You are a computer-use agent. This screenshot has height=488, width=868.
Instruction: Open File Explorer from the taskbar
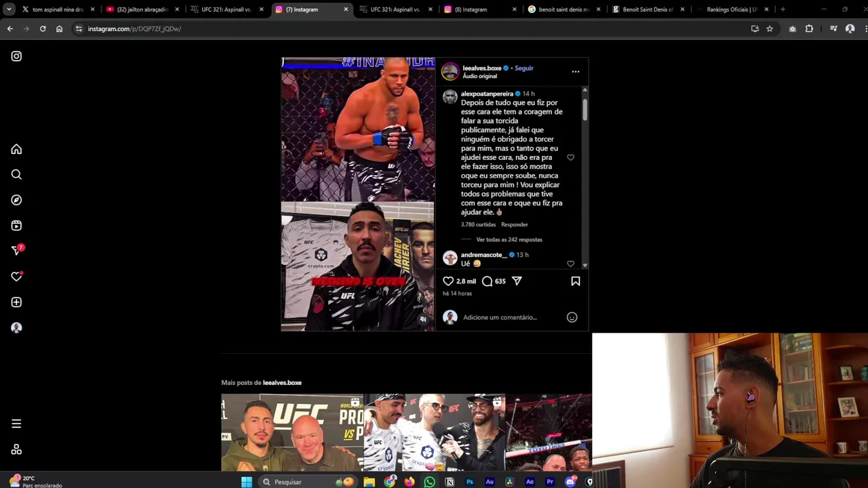[369, 482]
